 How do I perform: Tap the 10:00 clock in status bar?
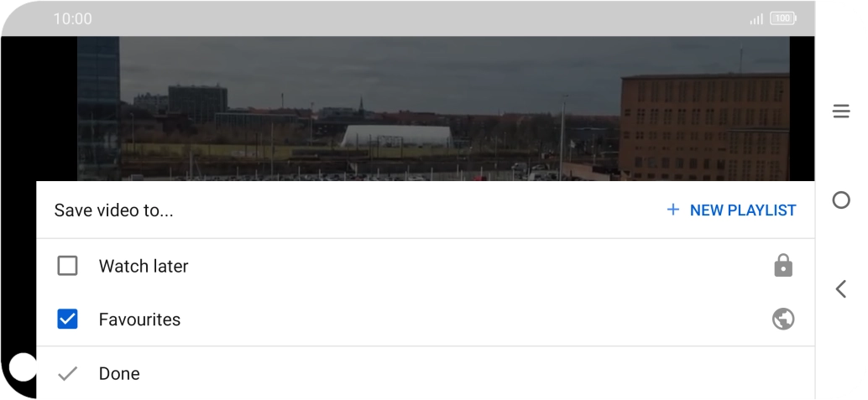[72, 18]
